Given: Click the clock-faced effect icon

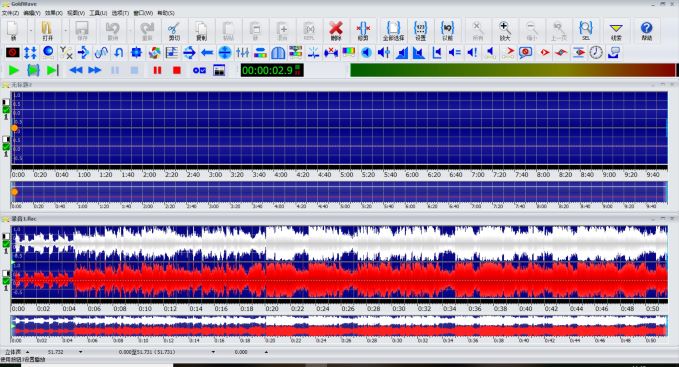Looking at the screenshot, I should coord(596,53).
